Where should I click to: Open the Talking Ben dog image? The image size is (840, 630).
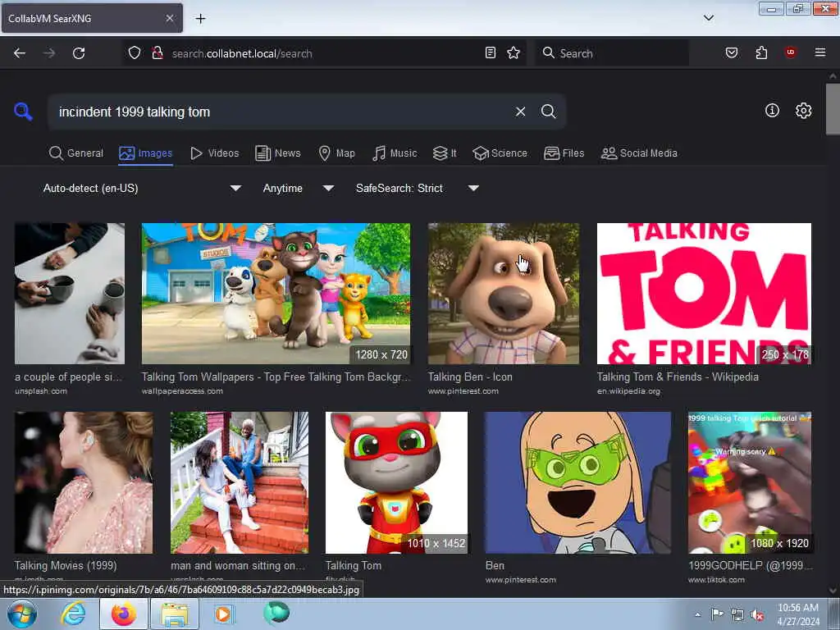point(503,294)
